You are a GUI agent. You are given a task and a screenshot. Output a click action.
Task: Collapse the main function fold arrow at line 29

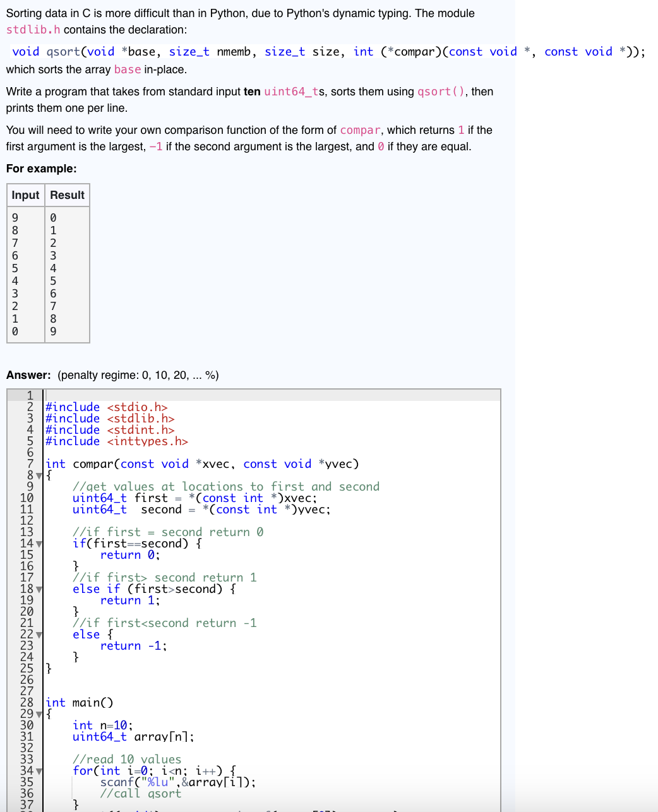pos(39,714)
